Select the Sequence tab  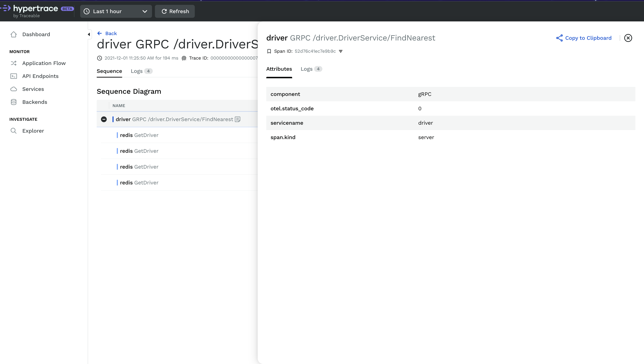(109, 71)
